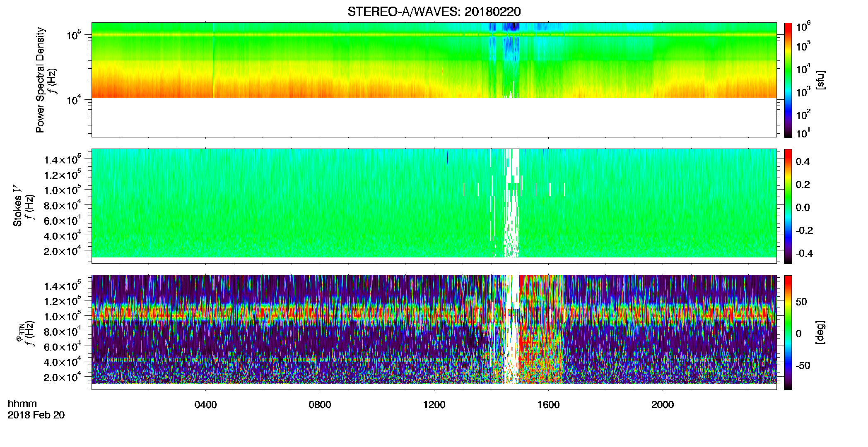Click the 0800 time tick label
The height and width of the screenshot is (447, 868).
point(320,404)
